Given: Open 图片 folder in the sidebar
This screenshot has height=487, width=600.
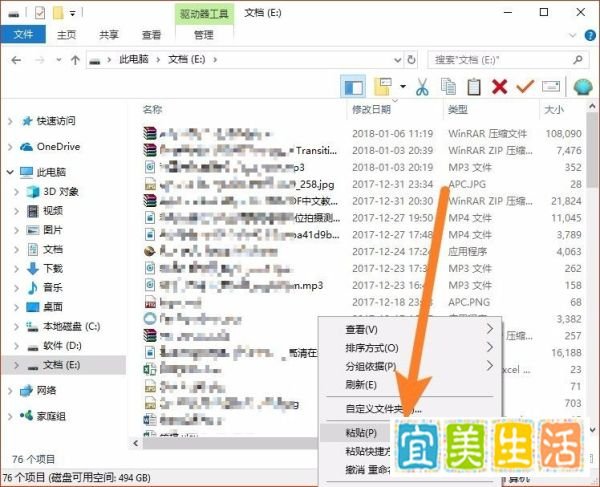Looking at the screenshot, I should (x=53, y=230).
